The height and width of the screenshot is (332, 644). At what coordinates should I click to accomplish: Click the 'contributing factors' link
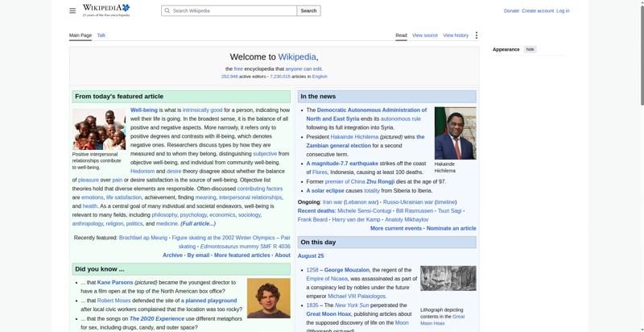pos(259,189)
